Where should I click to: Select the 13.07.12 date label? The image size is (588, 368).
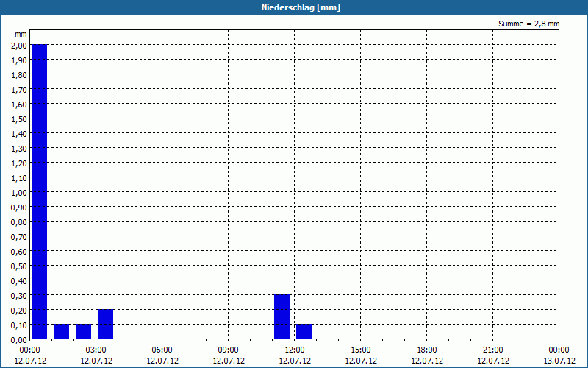[x=559, y=361]
